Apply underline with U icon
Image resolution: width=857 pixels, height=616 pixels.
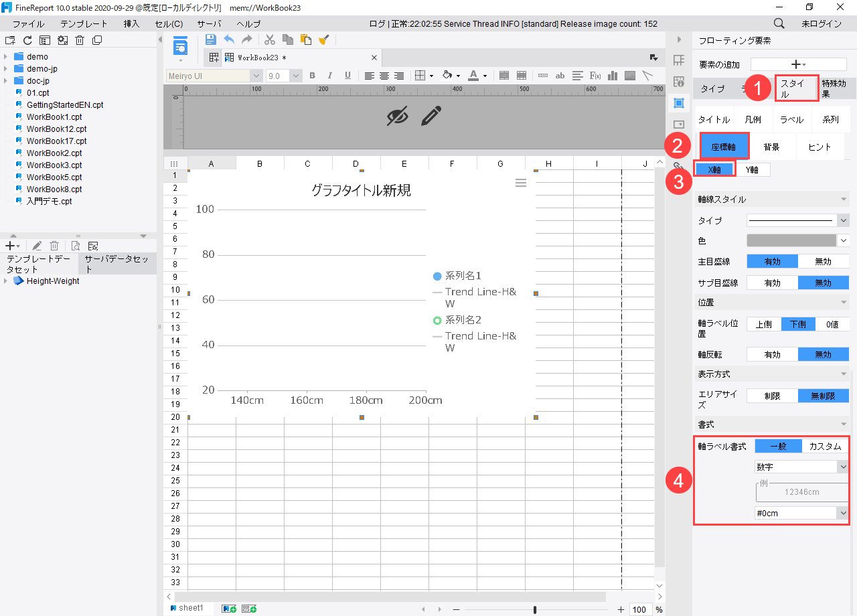tap(347, 76)
